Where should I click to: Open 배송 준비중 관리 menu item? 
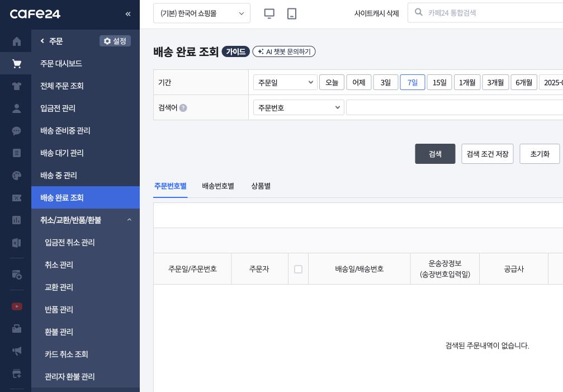[x=65, y=131]
